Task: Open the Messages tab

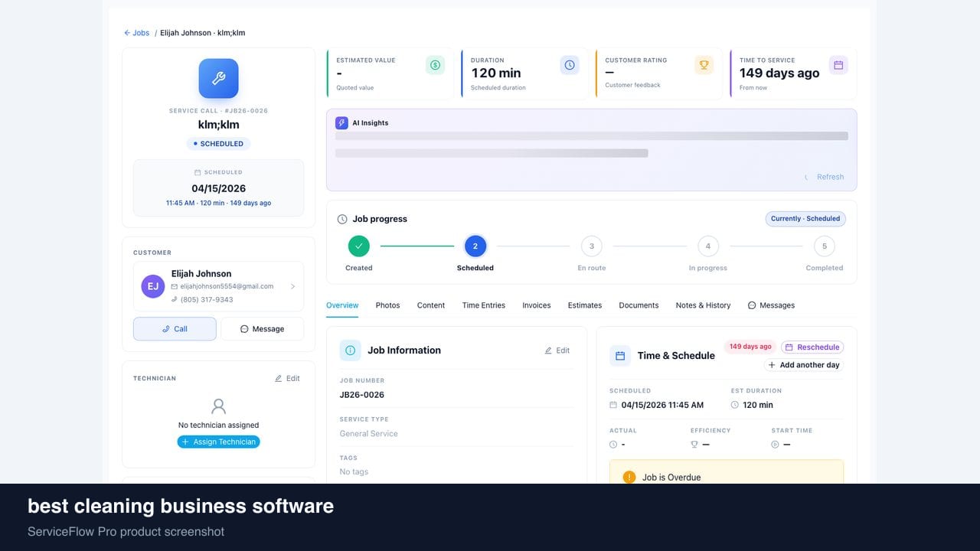Action: coord(771,305)
